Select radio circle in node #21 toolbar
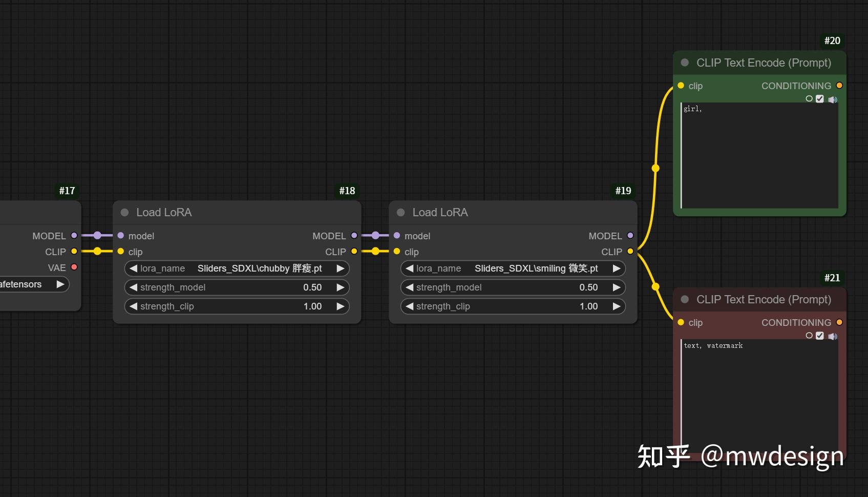The width and height of the screenshot is (868, 497). point(809,335)
